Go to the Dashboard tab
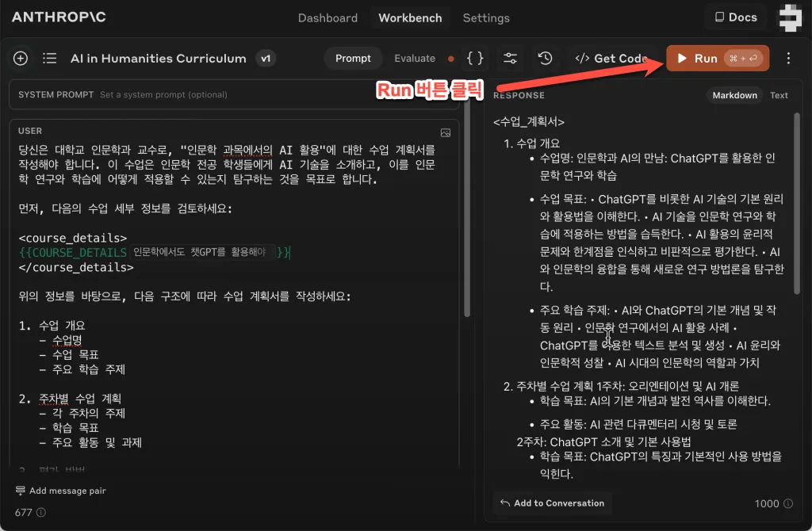Viewport: 812px width, 531px height. (327, 17)
